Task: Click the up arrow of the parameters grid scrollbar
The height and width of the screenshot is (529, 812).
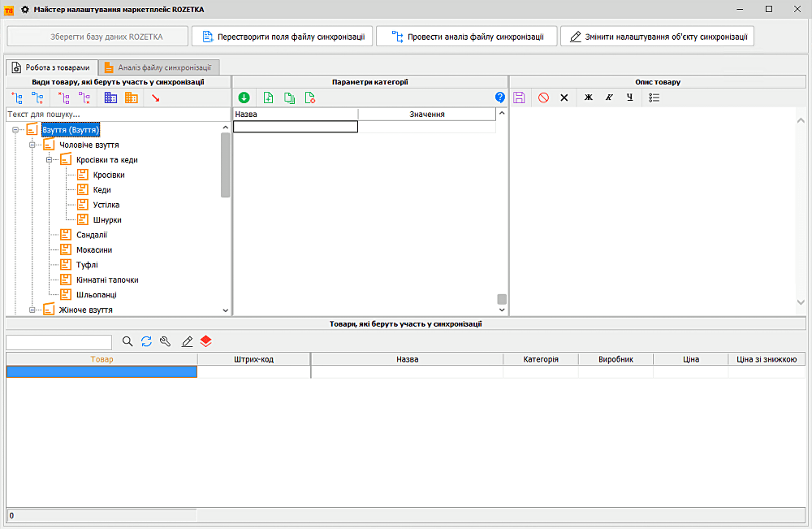Action: click(x=501, y=113)
